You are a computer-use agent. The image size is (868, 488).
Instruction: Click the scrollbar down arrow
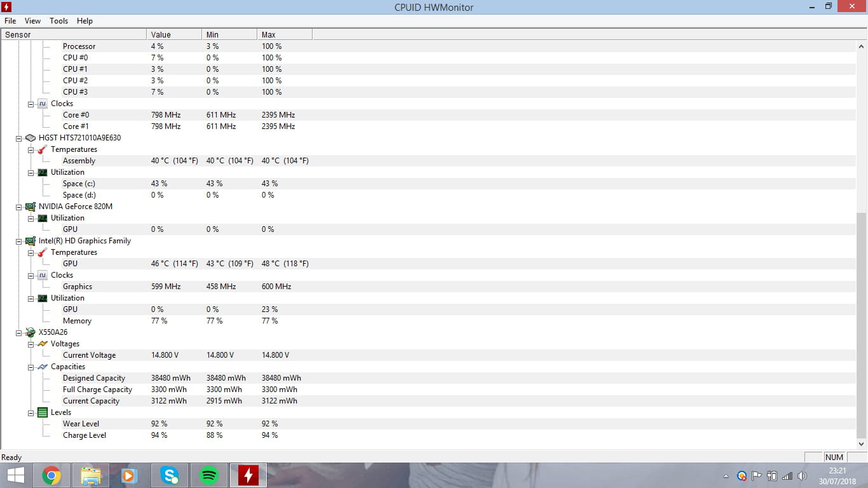862,444
